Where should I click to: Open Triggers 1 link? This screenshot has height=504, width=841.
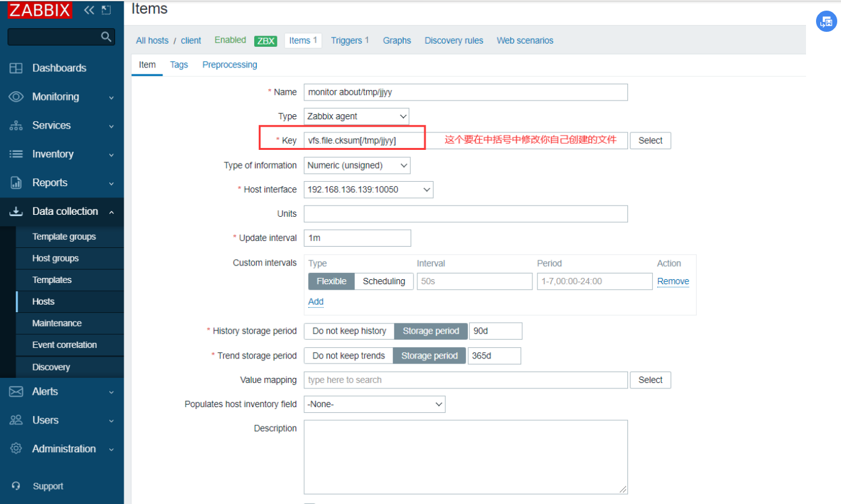click(x=350, y=41)
